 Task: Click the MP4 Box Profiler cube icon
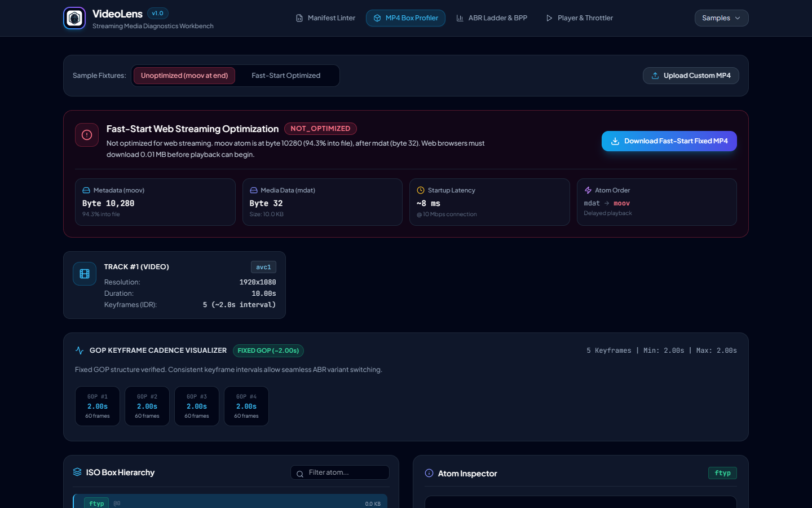point(377,18)
